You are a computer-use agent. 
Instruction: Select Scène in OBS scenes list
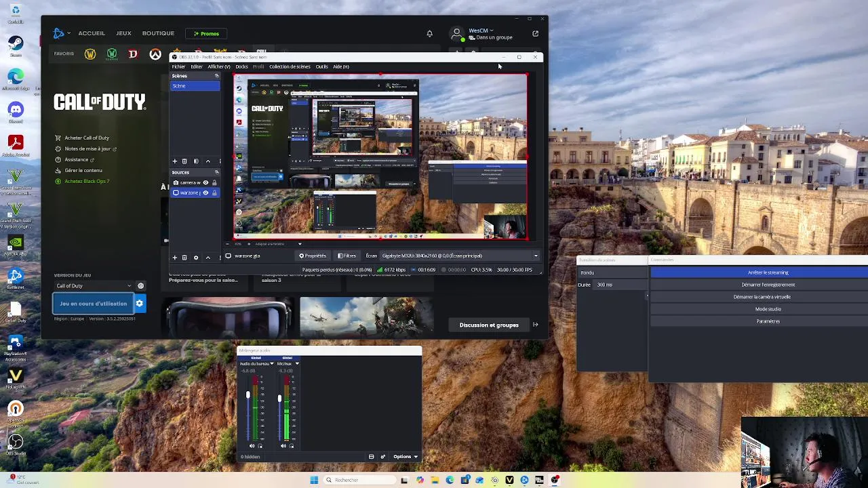(195, 86)
